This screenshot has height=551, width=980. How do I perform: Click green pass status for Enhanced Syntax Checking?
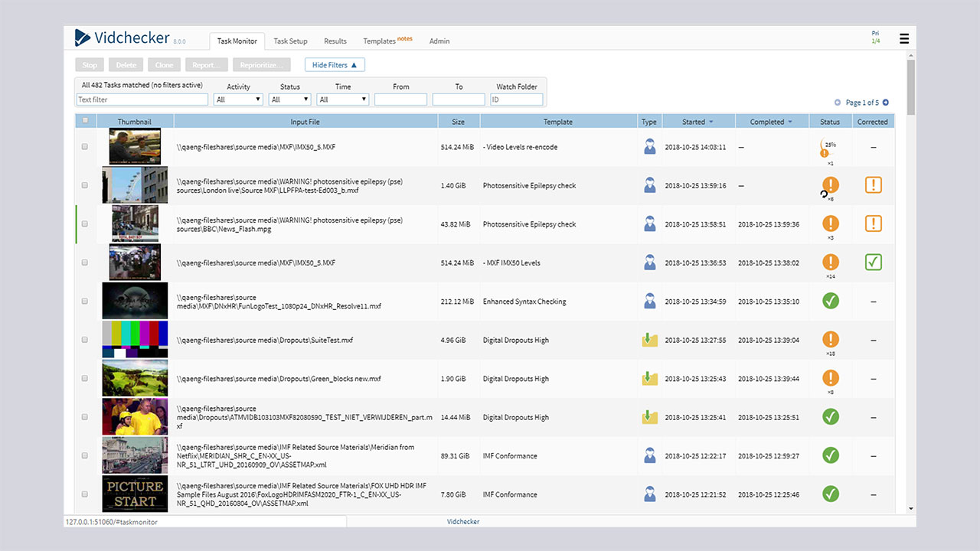[830, 301]
